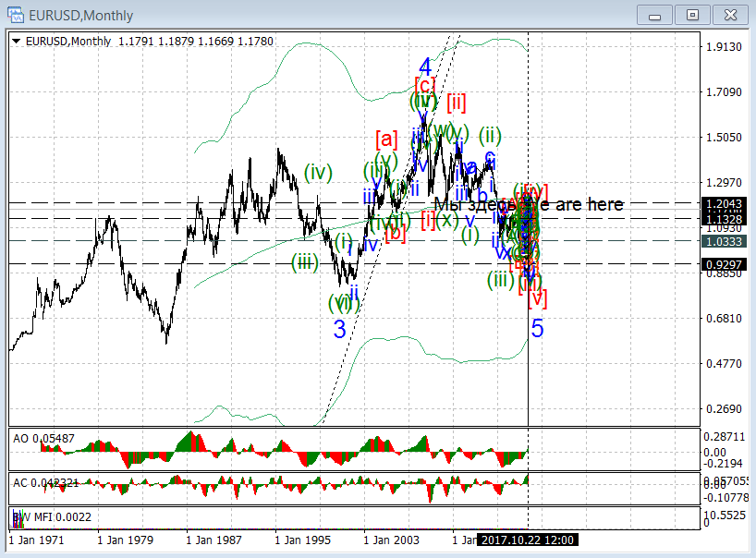The image size is (756, 558).
Task: Click the 1 Jan 1987 time axis label
Action: (214, 540)
